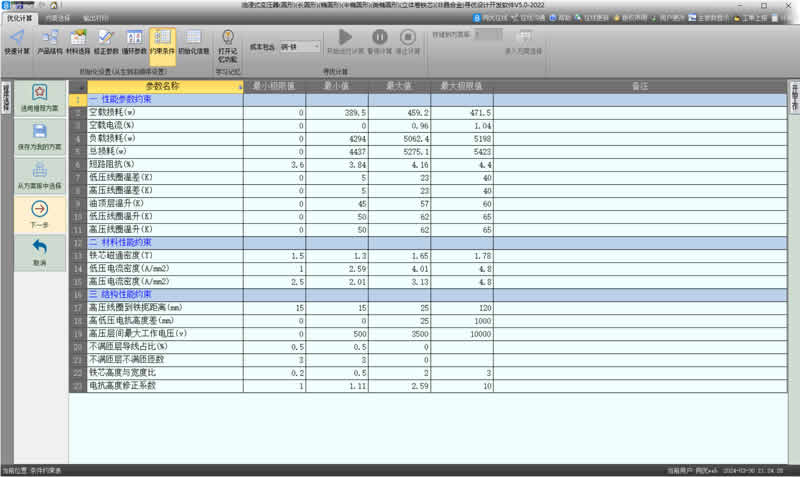Click the vertical tab on the left edge

tap(6, 98)
